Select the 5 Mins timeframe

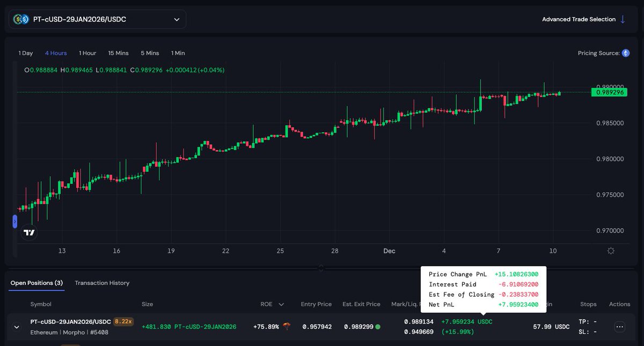(150, 53)
